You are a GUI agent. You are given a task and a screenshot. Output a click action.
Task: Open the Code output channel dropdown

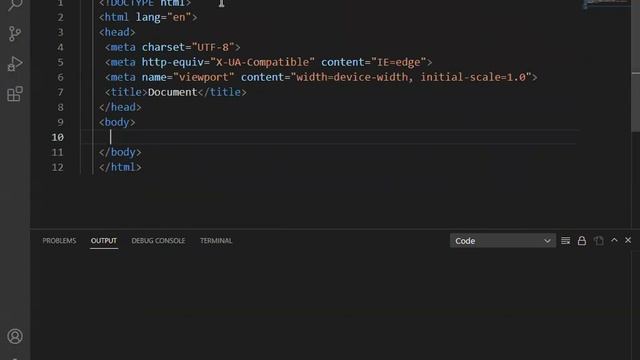502,241
